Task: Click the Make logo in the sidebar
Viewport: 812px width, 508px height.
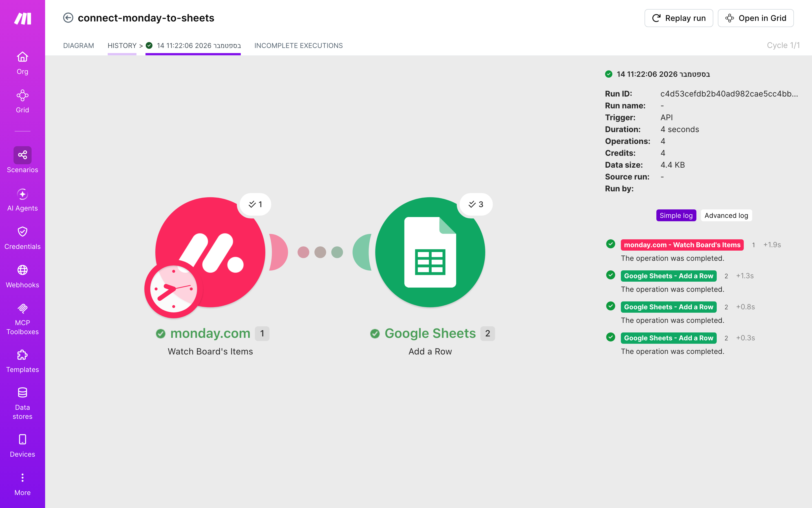Action: [x=23, y=18]
